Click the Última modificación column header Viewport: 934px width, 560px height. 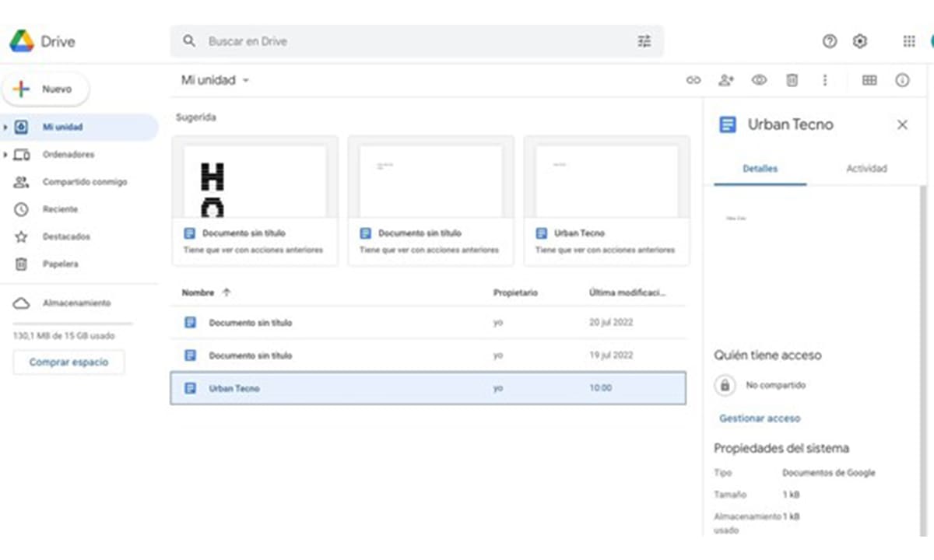(x=627, y=293)
